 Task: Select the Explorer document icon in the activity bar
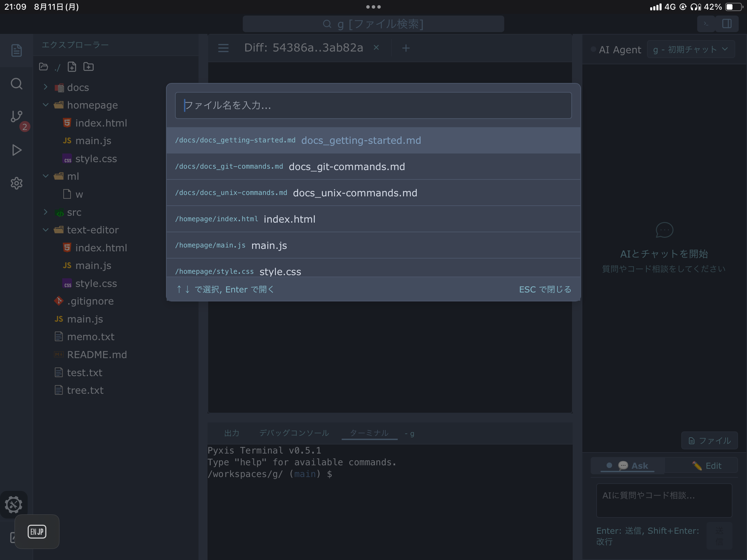tap(16, 50)
